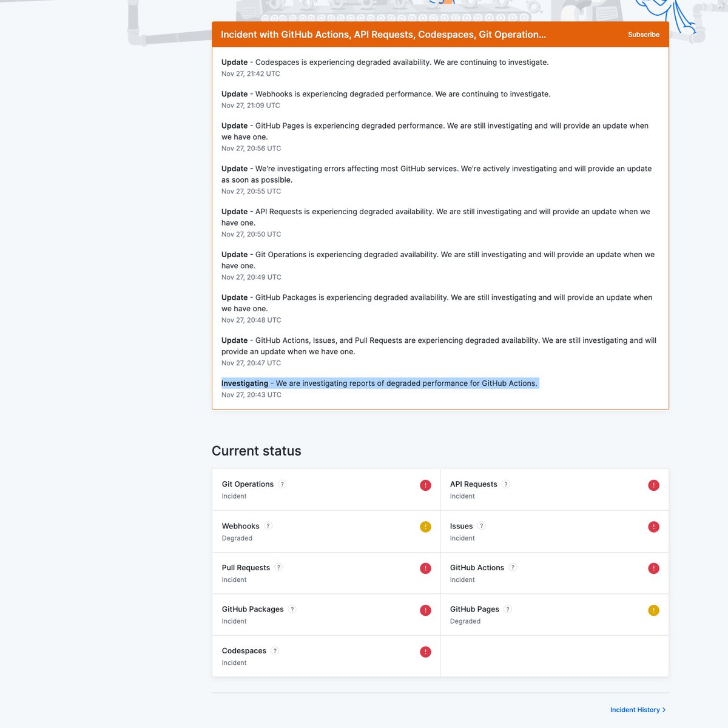
Task: Click the Codespaces degraded availability update
Action: 385,62
